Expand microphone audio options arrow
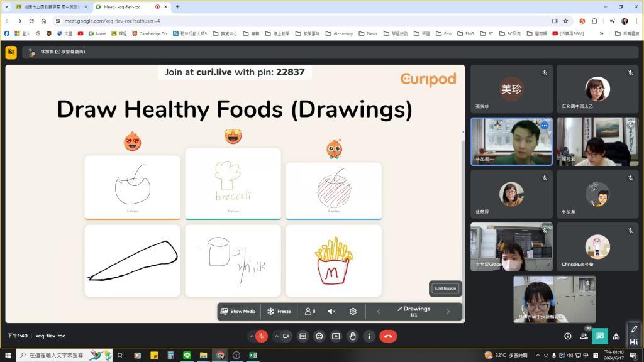 point(251,336)
